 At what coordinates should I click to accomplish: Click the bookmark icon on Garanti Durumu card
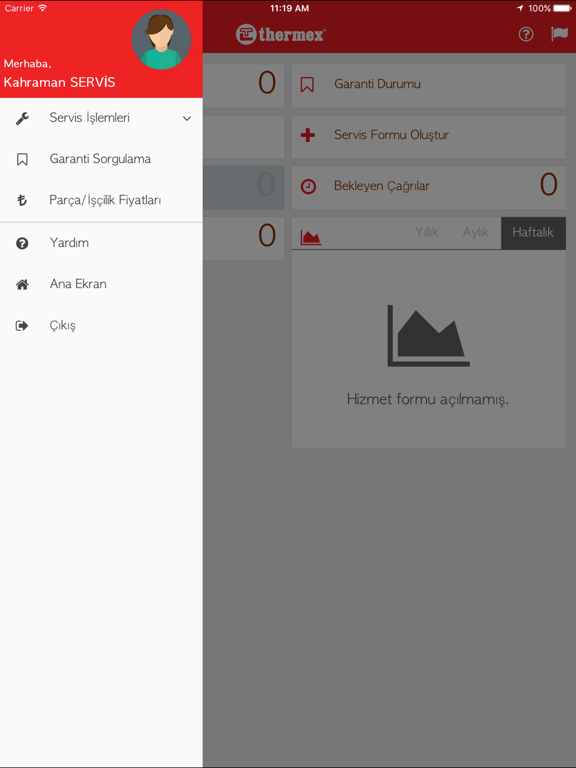(307, 84)
